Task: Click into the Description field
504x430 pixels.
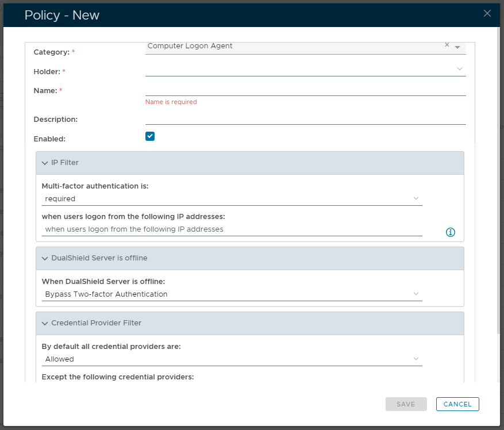Action: (x=305, y=118)
